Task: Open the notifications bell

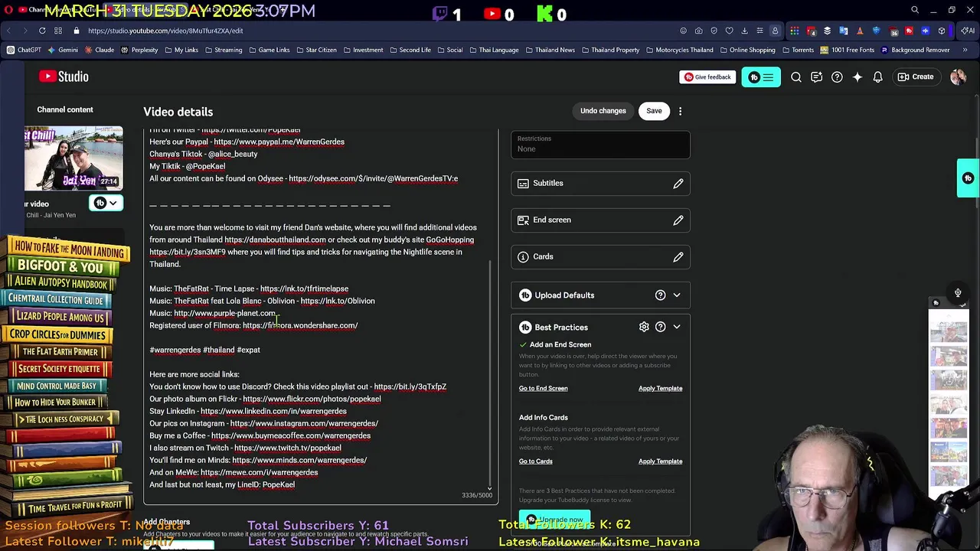Action: click(878, 77)
